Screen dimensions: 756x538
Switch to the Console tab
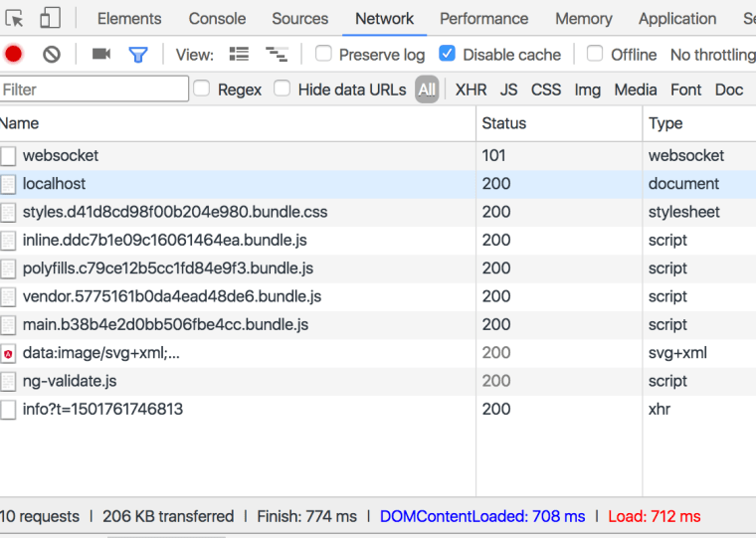tap(217, 19)
